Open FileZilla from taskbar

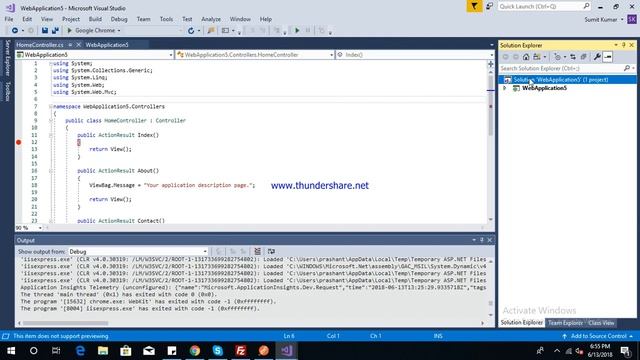(241, 351)
